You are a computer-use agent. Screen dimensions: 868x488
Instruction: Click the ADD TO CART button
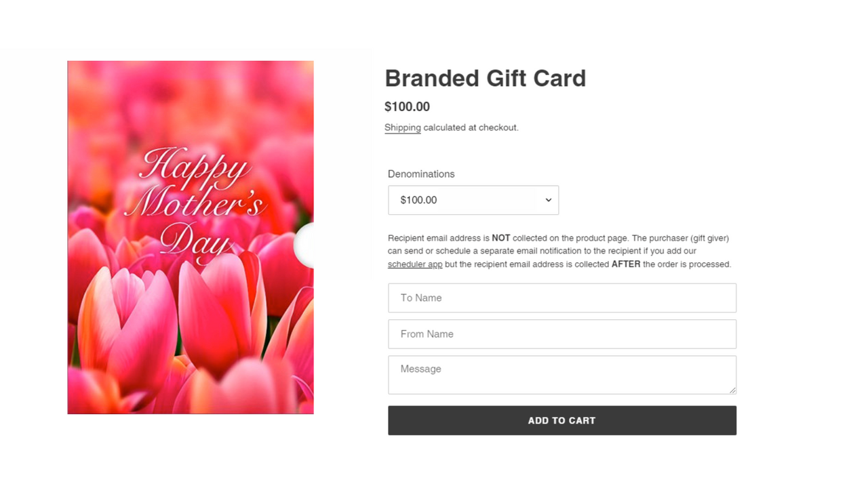(x=561, y=420)
